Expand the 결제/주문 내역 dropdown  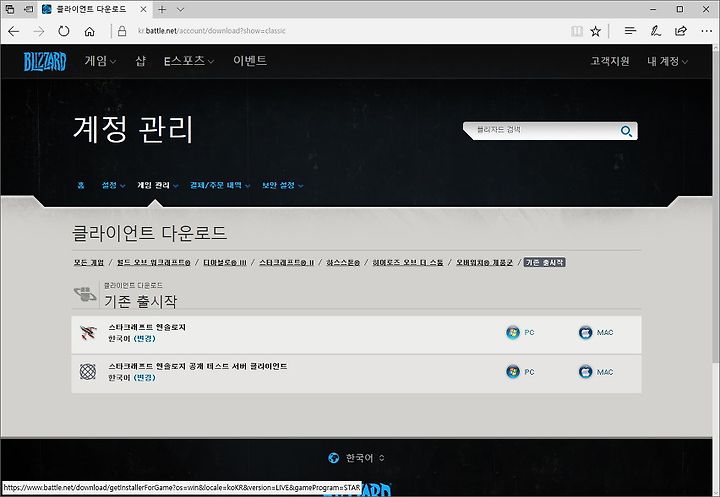[220, 185]
